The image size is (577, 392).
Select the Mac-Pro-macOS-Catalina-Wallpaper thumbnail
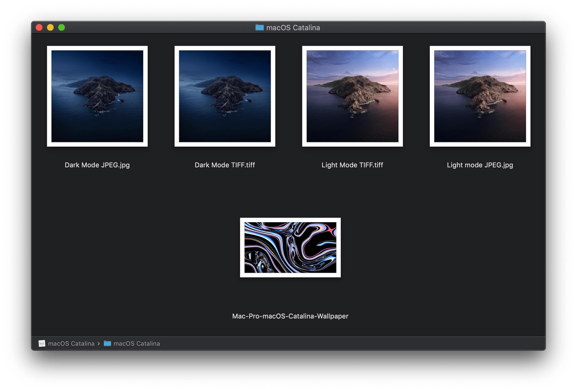point(290,248)
